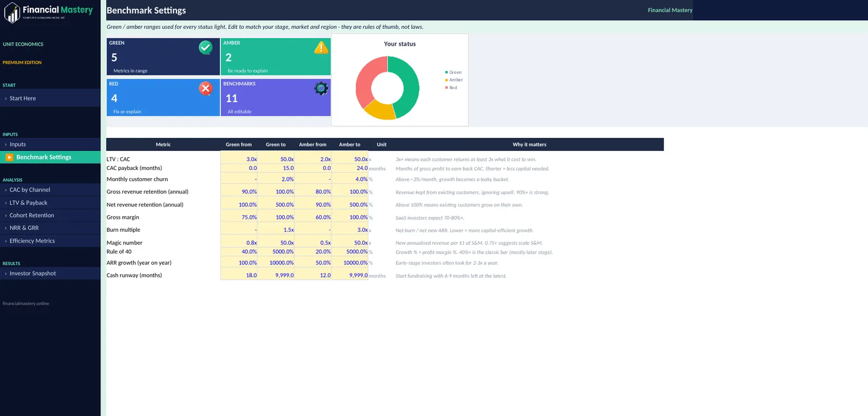Click the Gross revenue retention (annual) row label
The width and height of the screenshot is (868, 416).
(148, 192)
